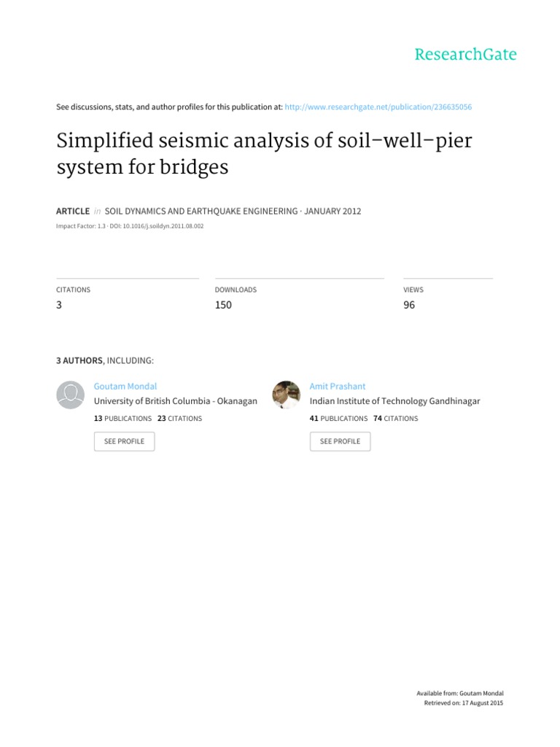This screenshot has width=560, height=747.
Task: Click Indian Institute of Technology Gandhinagar affiliation
Action: [394, 401]
